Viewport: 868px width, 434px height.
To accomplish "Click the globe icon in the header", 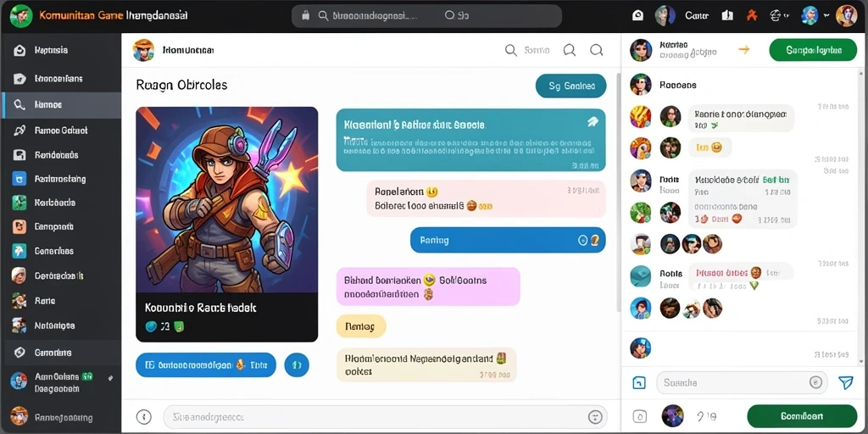I will click(x=776, y=16).
